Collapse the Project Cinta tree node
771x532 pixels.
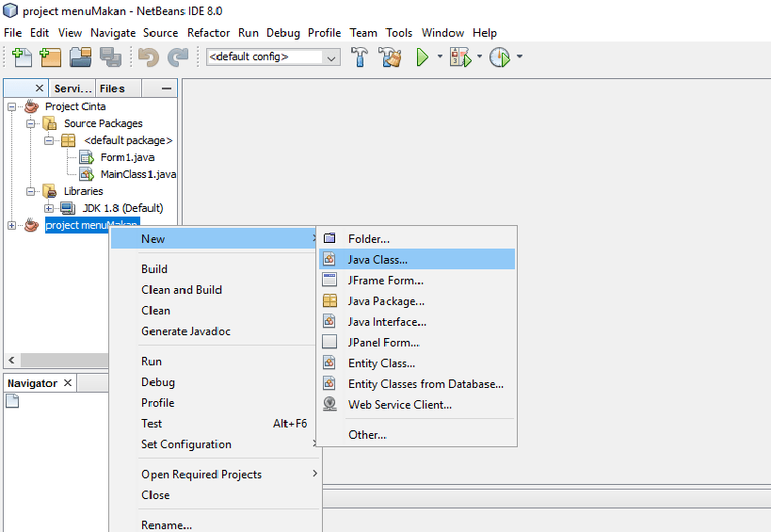(12, 106)
